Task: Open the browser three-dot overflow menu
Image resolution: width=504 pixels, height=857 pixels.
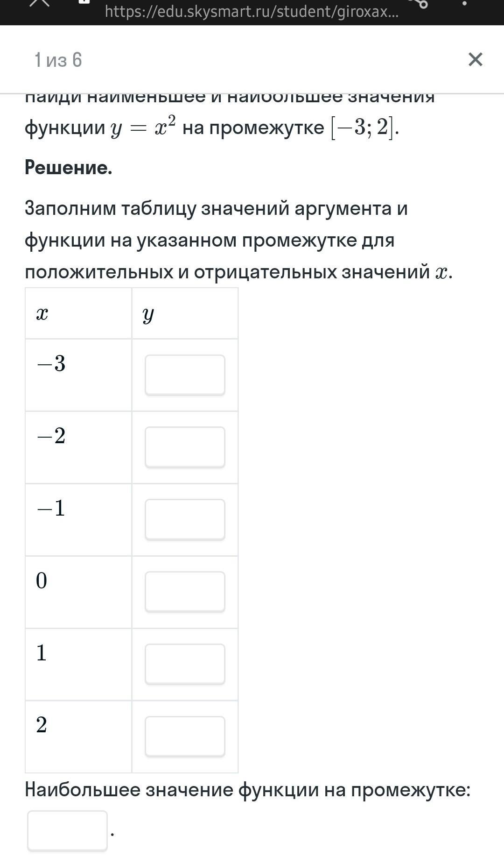Action: coord(464,3)
